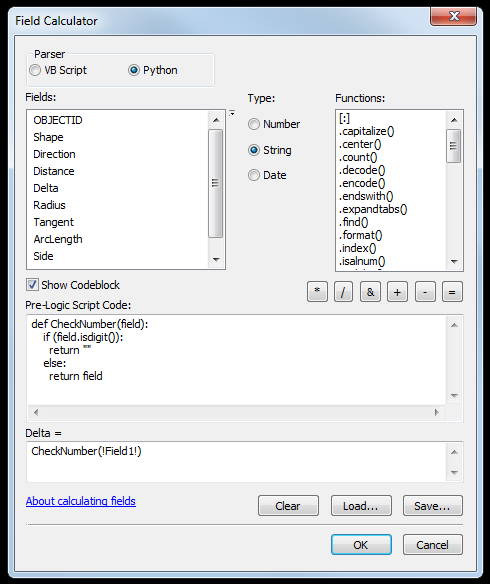Toggle the Show Codeblock checkbox

pos(73,285)
